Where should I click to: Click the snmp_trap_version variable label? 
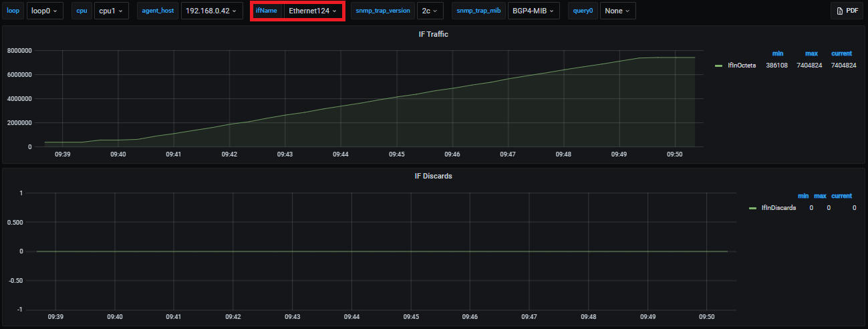[383, 11]
